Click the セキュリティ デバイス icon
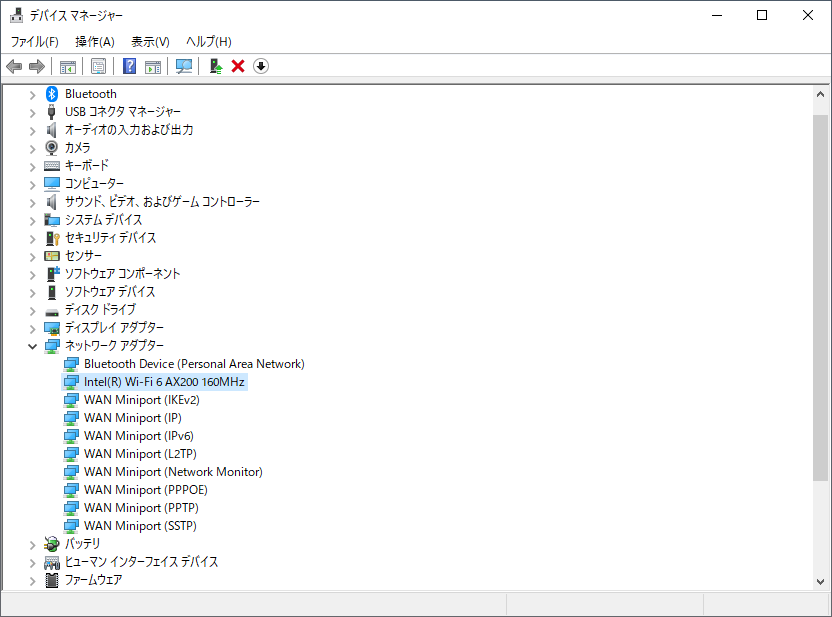Viewport: 832px width, 617px height. [53, 238]
